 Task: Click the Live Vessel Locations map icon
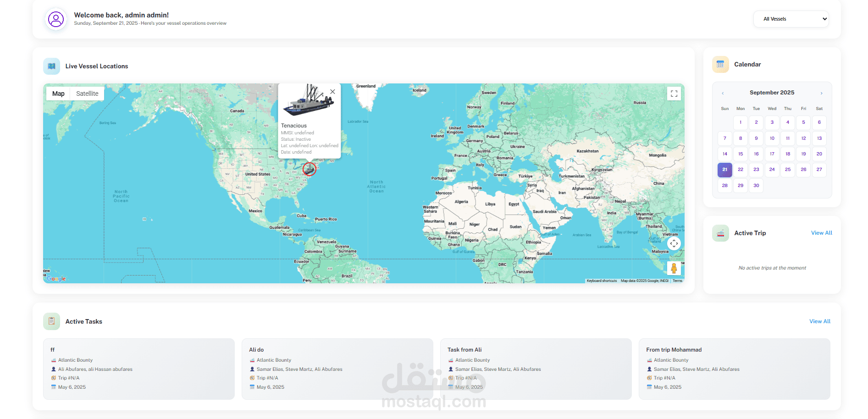click(x=51, y=66)
